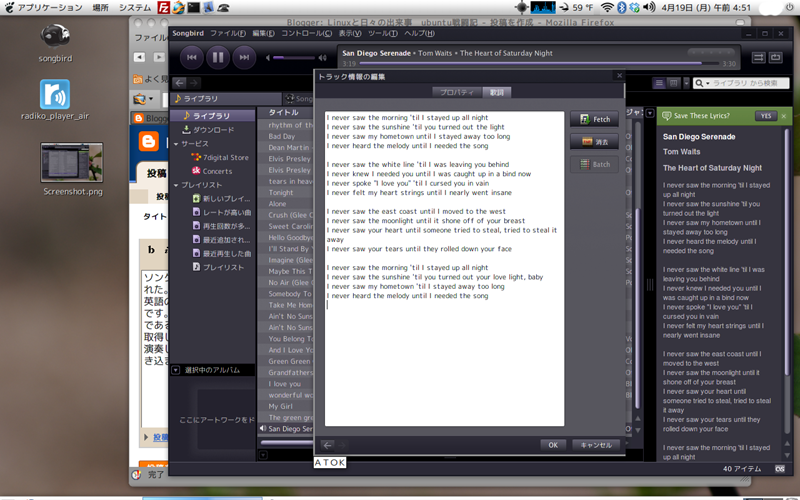
Task: Open the 場所 menu in top panel
Action: pyautogui.click(x=100, y=8)
